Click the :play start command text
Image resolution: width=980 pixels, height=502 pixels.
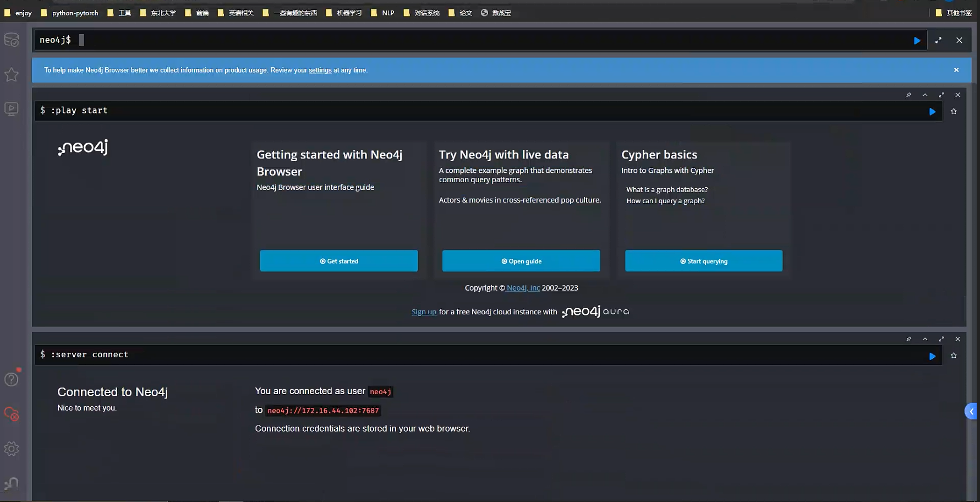[79, 111]
